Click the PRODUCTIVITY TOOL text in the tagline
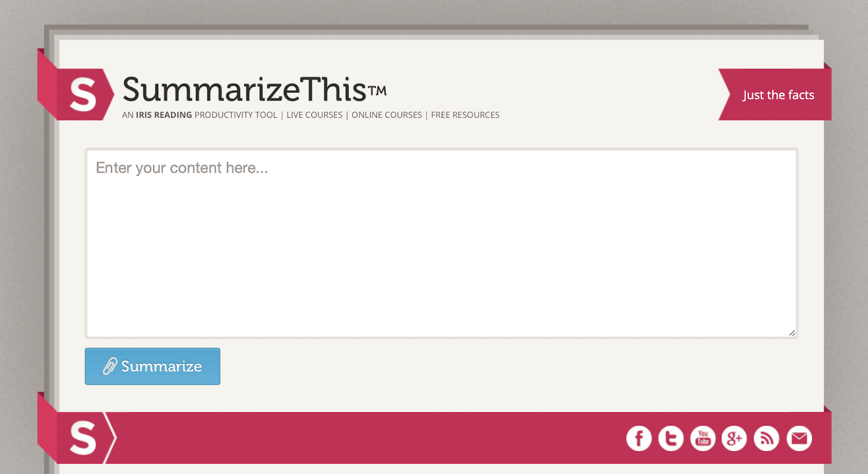868x474 pixels. pyautogui.click(x=236, y=115)
